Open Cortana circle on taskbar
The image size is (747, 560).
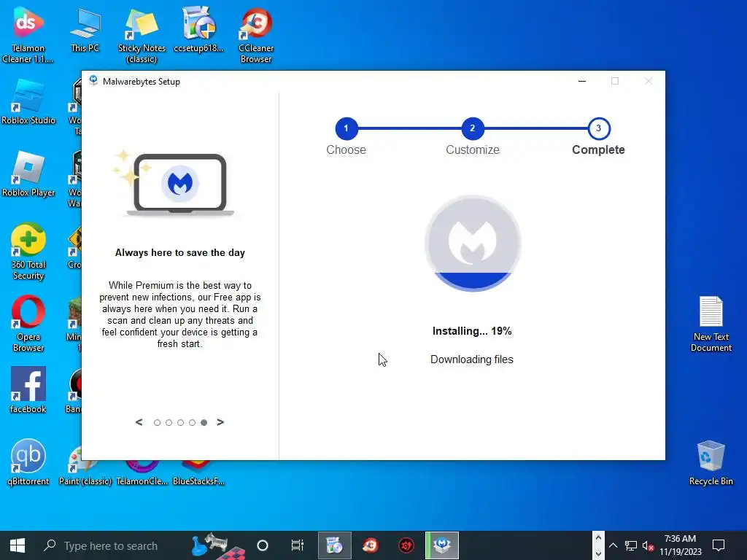(263, 545)
